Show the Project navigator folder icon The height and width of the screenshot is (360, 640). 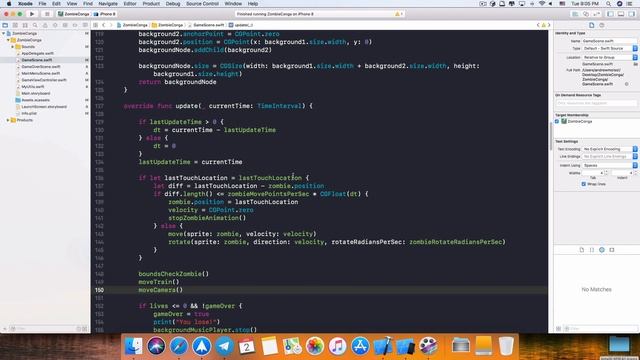click(x=5, y=25)
